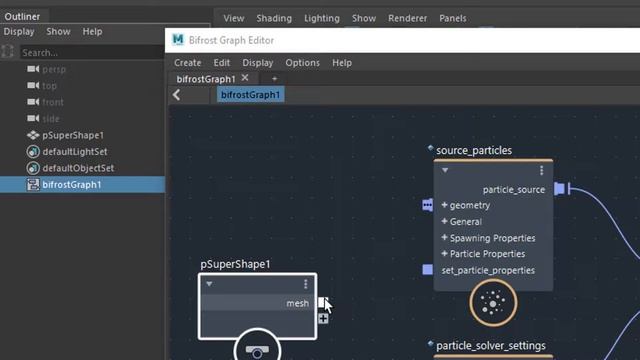
Task: Select top in the Outliner
Action: click(49, 86)
